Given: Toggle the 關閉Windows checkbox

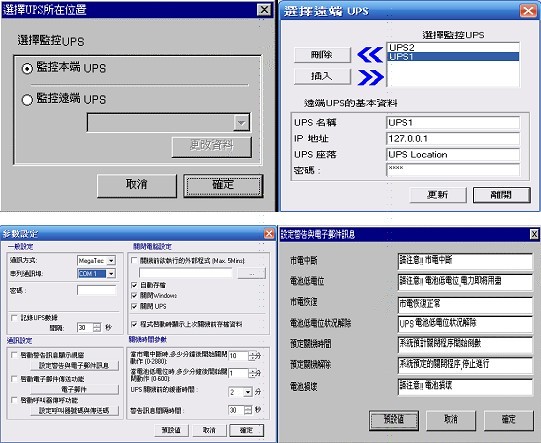Looking at the screenshot, I should [x=135, y=296].
